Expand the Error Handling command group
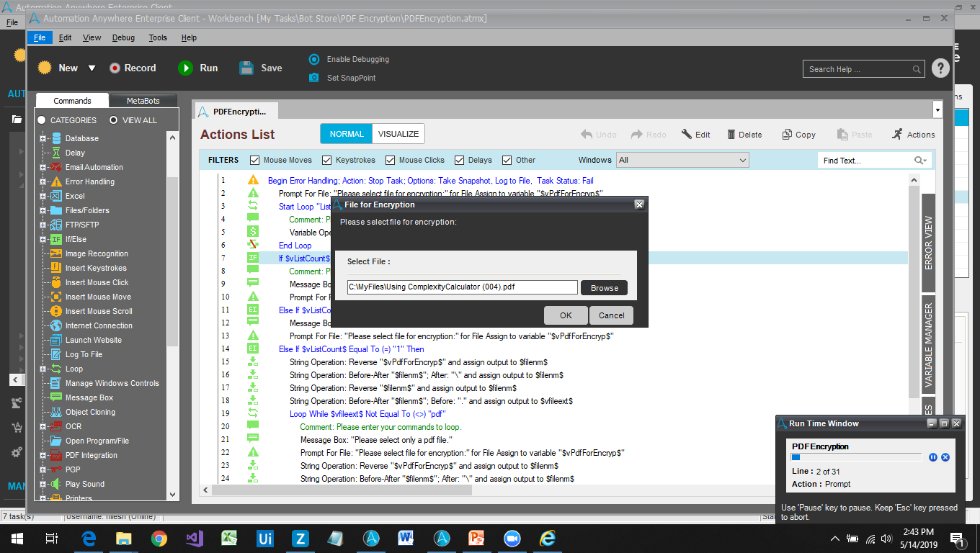This screenshot has width=980, height=553. pyautogui.click(x=43, y=181)
